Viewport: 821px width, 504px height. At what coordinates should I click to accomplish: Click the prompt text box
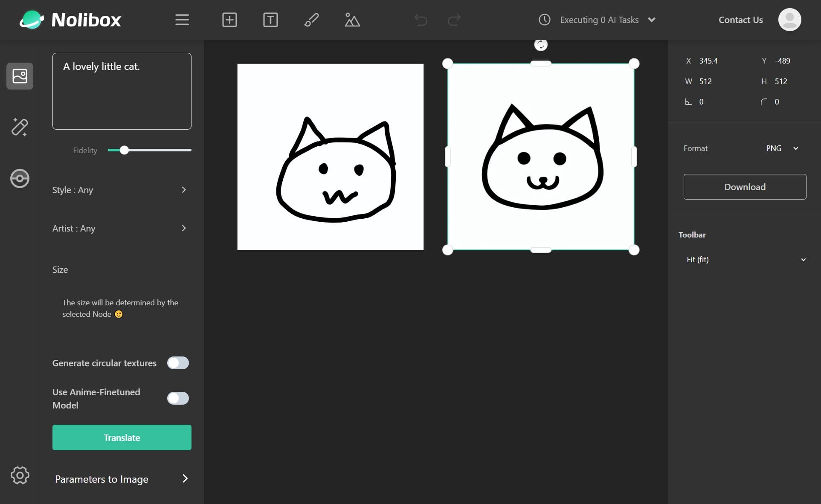tap(122, 91)
